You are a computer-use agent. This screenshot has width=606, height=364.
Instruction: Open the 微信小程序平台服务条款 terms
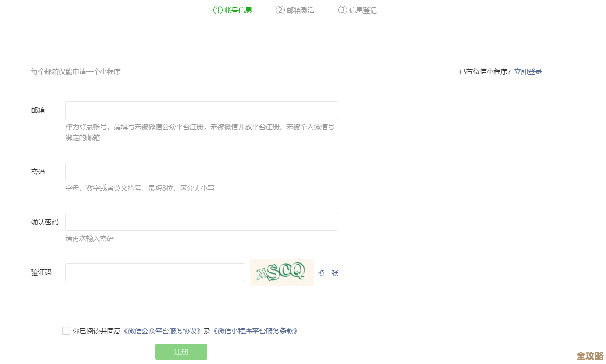click(255, 331)
